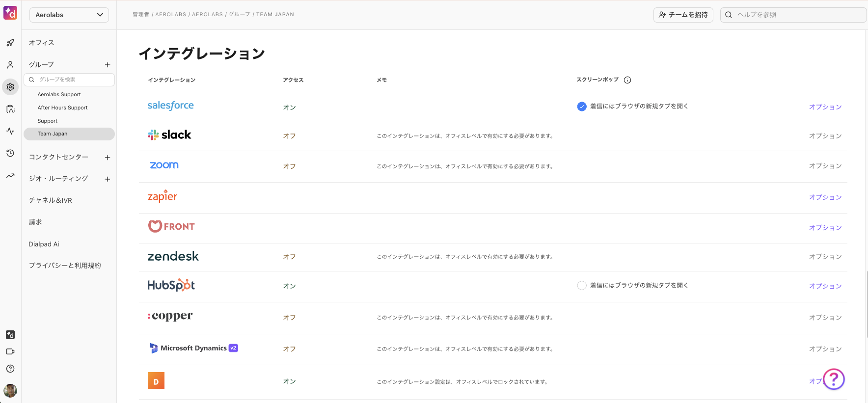
Task: Open チャネル&IVR in the sidebar
Action: tap(51, 200)
